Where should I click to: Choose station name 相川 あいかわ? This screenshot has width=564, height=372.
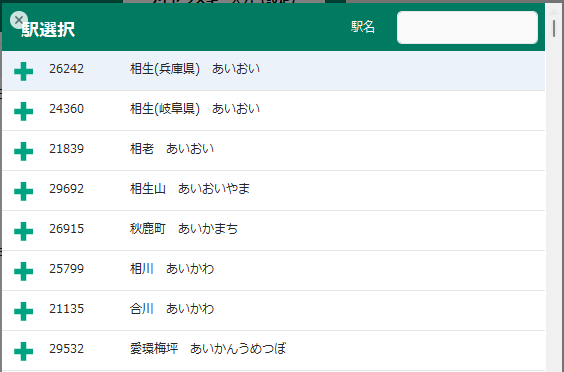coord(172,268)
